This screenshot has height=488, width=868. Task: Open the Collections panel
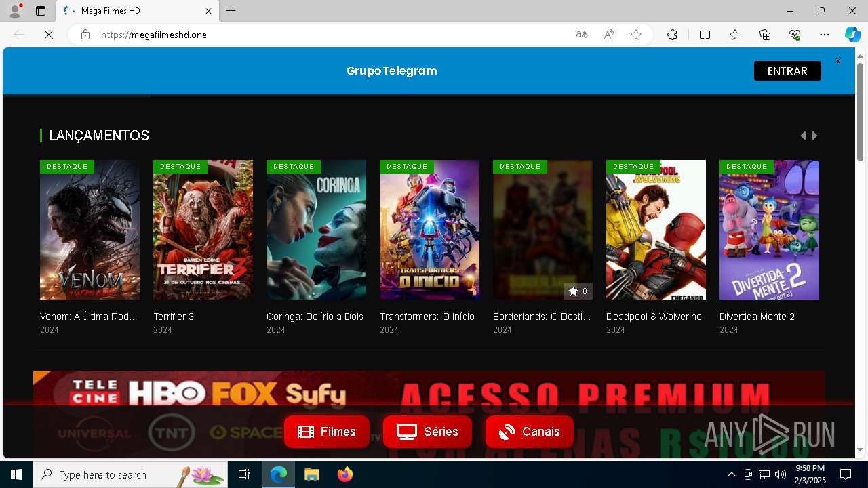pyautogui.click(x=765, y=35)
